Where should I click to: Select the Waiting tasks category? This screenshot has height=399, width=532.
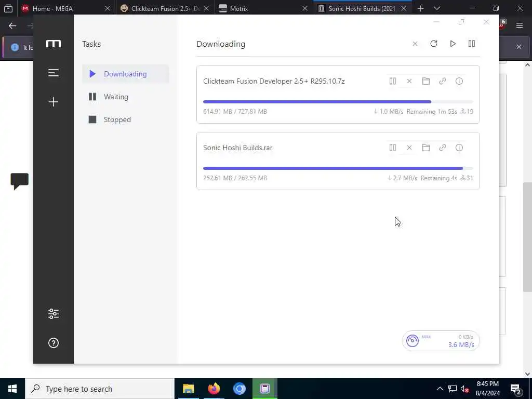tap(126, 97)
